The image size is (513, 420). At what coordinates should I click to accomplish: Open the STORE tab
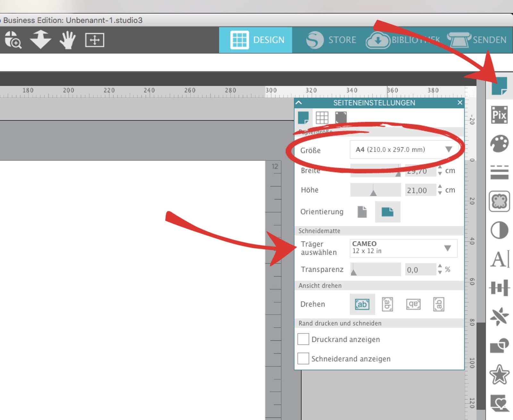(331, 40)
